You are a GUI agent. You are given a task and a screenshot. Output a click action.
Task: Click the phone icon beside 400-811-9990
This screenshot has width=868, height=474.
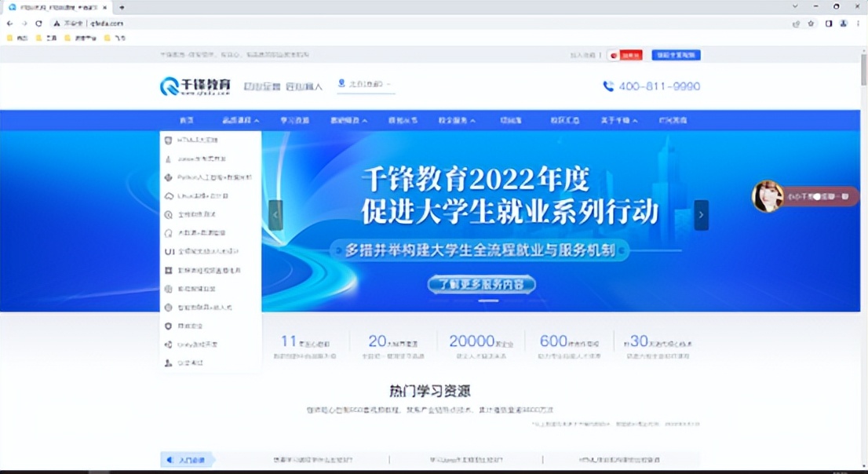coord(608,86)
